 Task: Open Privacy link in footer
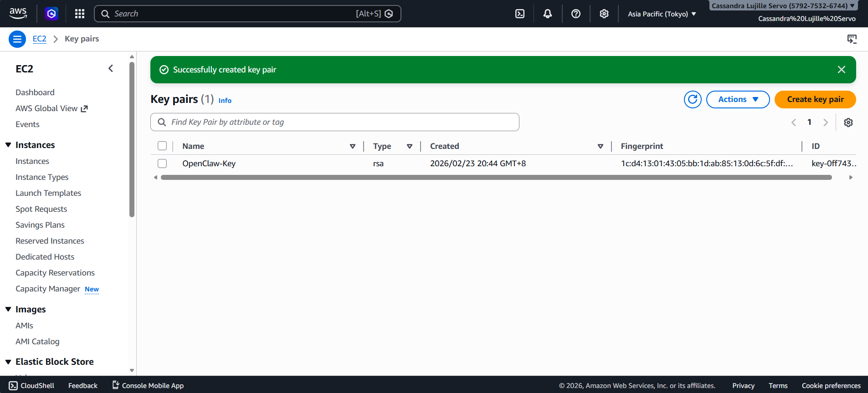(743, 386)
